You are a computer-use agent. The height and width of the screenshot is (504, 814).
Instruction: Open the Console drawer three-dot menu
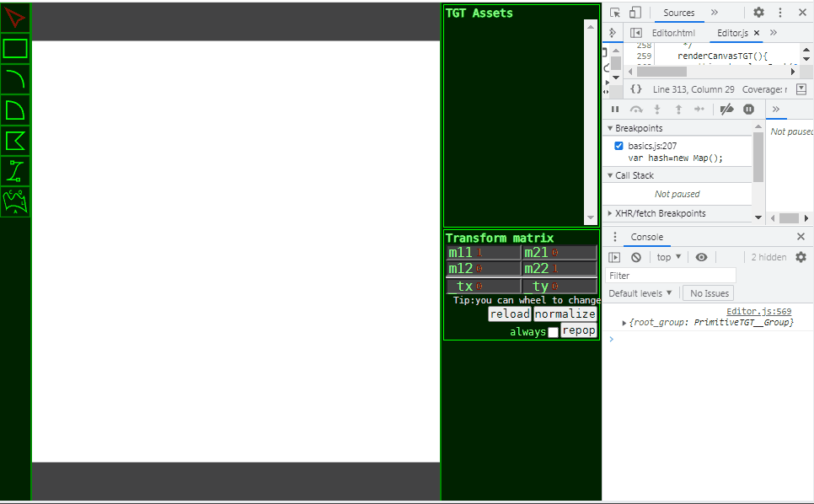click(615, 237)
